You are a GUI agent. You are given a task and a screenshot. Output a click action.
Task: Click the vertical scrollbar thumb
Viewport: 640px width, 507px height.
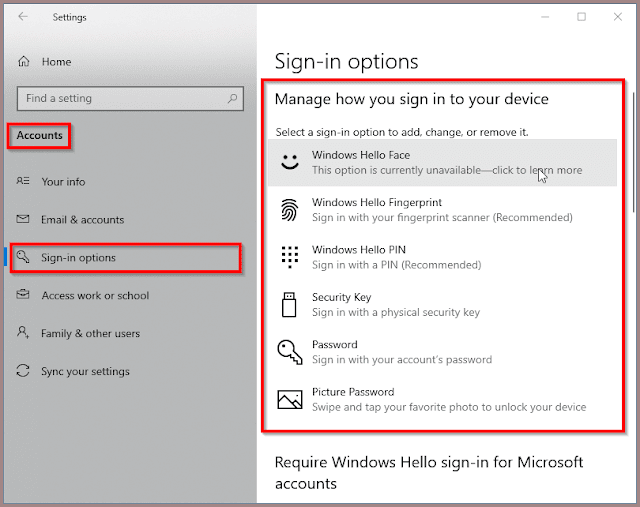point(633,152)
